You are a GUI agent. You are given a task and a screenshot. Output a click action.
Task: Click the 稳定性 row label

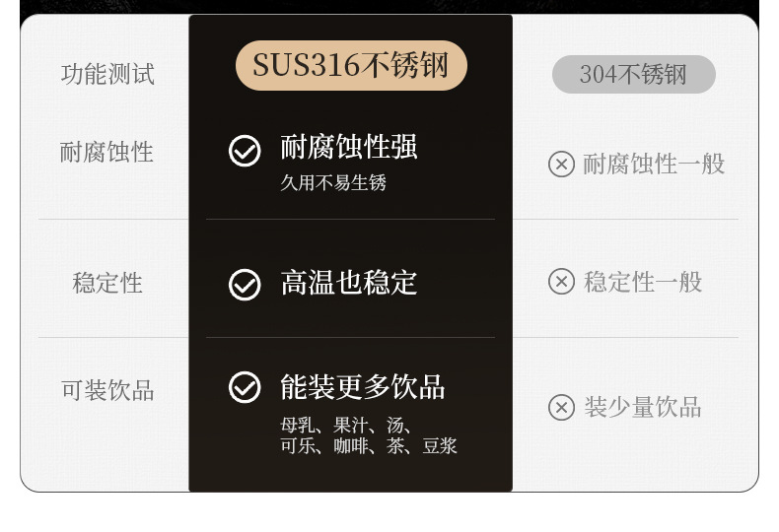(x=107, y=284)
